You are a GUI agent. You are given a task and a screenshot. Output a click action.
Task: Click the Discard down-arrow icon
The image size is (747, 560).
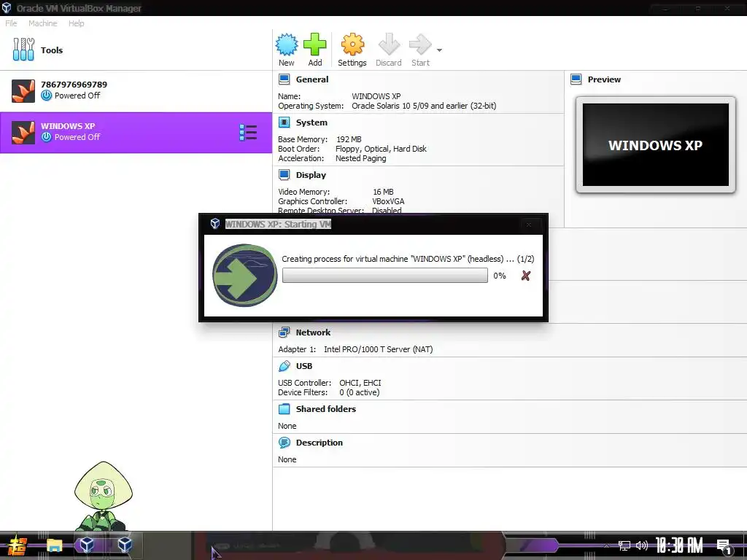pos(389,44)
